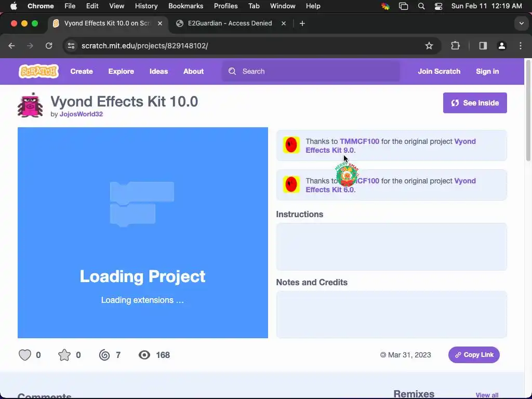The width and height of the screenshot is (532, 399).
Task: Open the Explore page
Action: coord(121,71)
